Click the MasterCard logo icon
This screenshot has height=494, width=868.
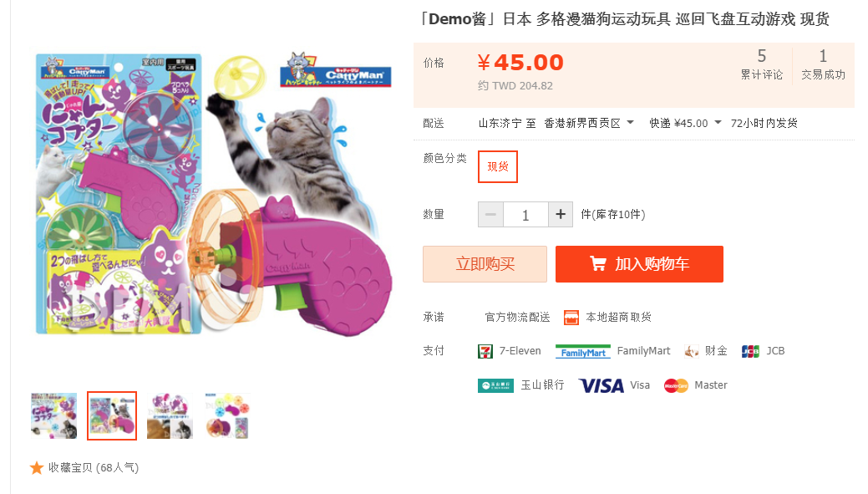click(675, 385)
